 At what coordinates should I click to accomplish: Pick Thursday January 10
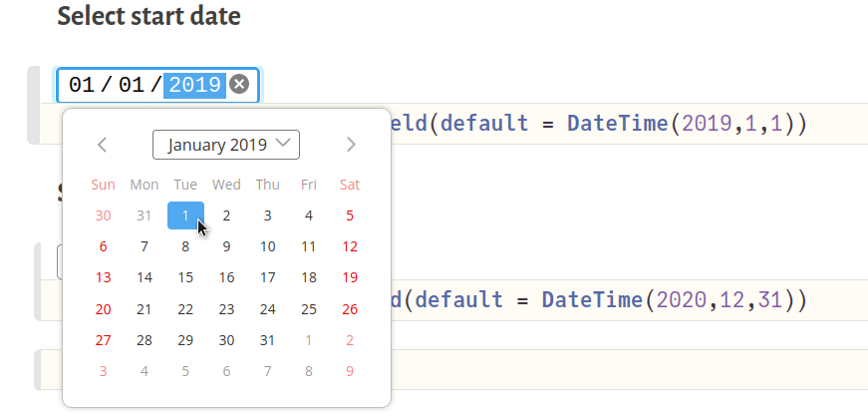267,246
